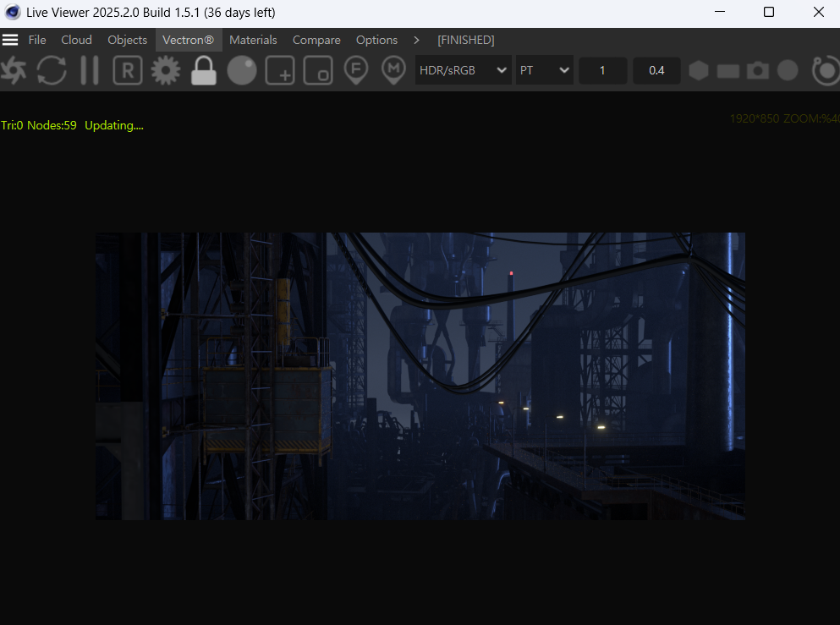Click the green Updating.... status text
The width and height of the screenshot is (840, 625).
(114, 125)
